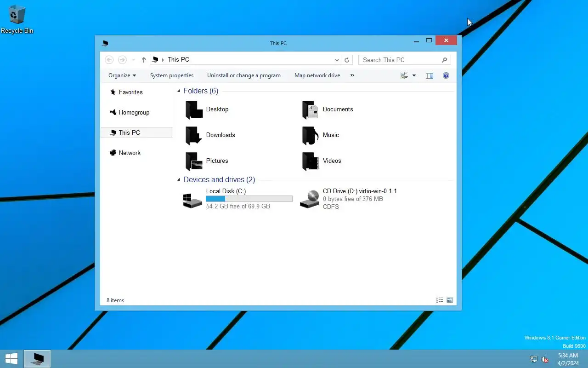Collapse the Devices and drives (2) group

click(x=179, y=180)
